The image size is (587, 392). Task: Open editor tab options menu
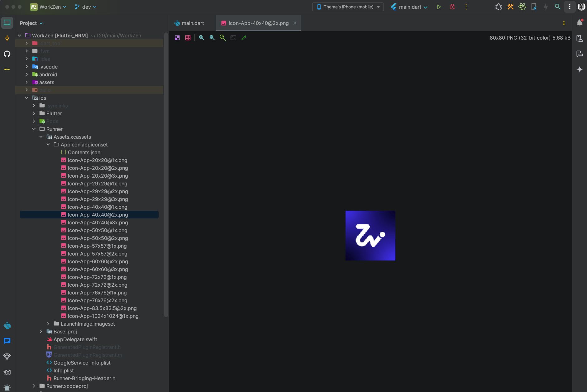pos(564,23)
